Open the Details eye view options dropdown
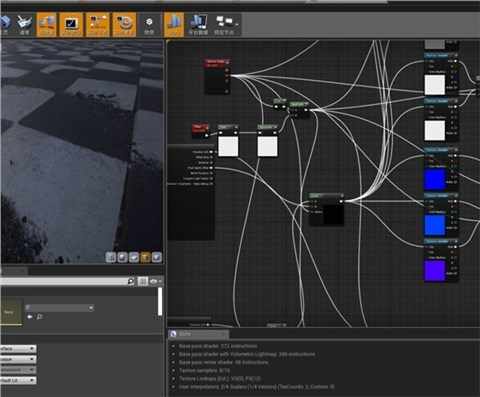 (155, 281)
